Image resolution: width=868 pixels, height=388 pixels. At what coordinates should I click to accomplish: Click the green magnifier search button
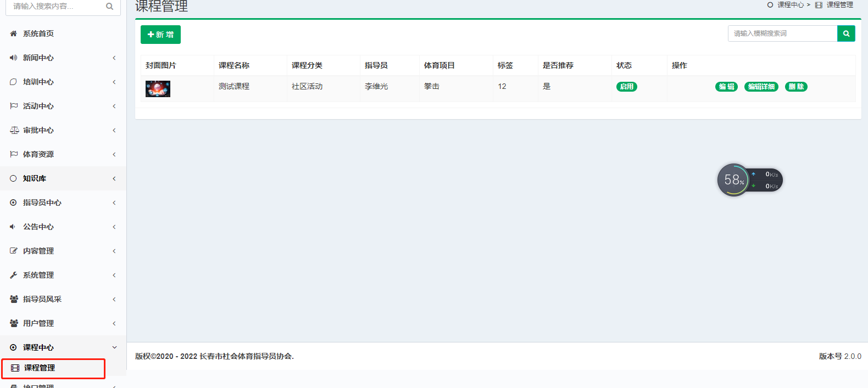coord(846,33)
